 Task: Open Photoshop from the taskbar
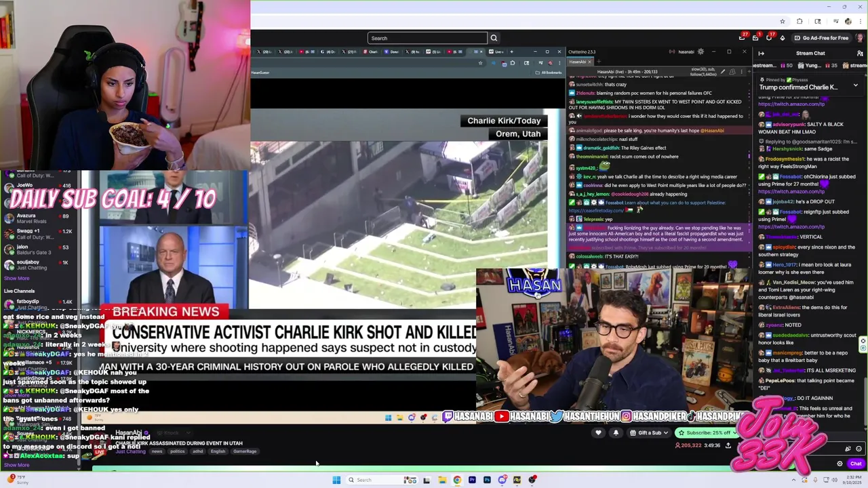click(487, 480)
